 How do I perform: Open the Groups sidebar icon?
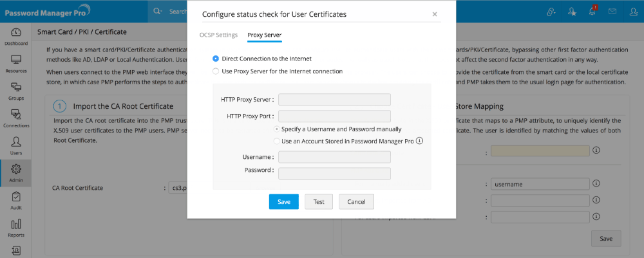coord(16,91)
